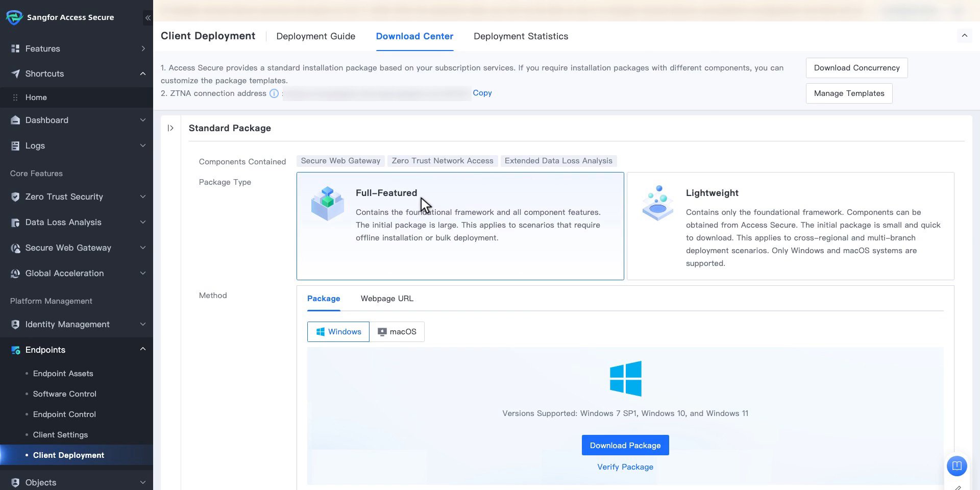
Task: Open Client Settings in sidebar
Action: (x=60, y=435)
